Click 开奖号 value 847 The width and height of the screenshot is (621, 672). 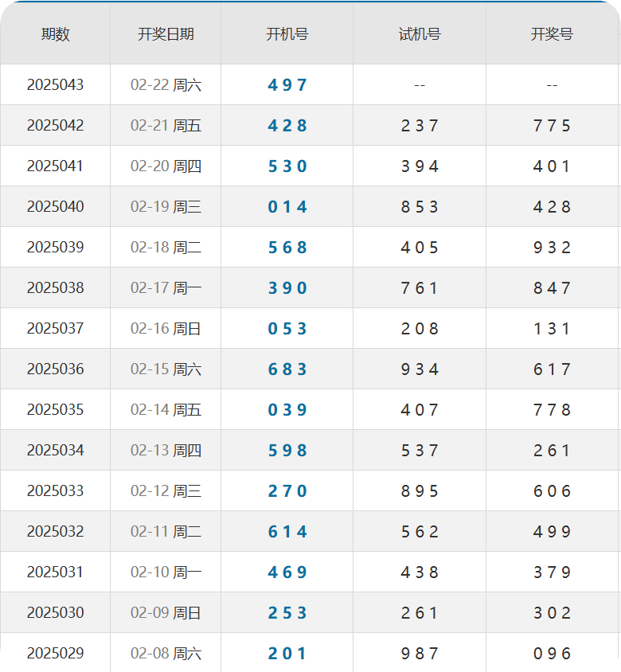point(552,287)
